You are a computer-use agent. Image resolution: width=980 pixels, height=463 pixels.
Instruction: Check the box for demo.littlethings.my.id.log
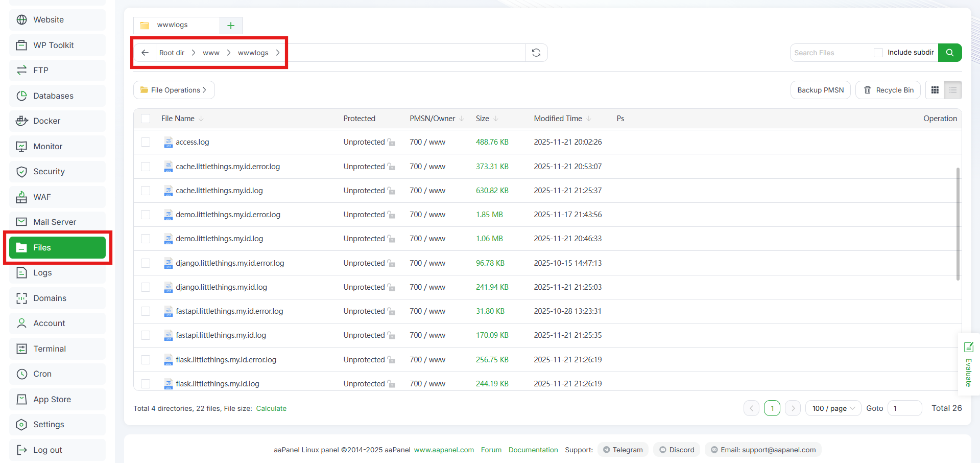(146, 239)
